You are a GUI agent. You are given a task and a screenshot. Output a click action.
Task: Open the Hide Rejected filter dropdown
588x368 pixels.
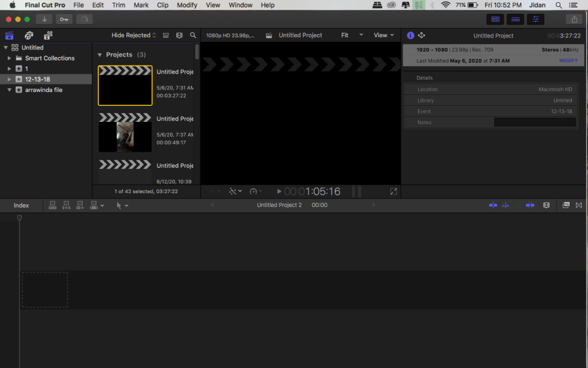click(x=133, y=35)
